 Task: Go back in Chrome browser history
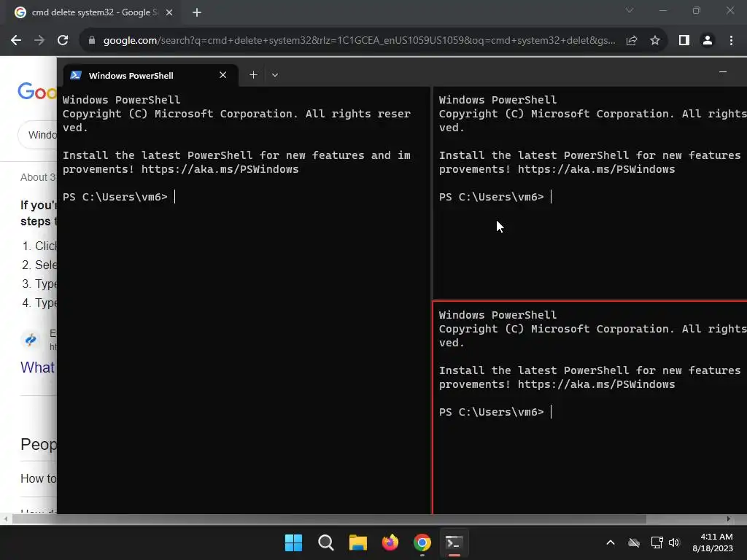tap(16, 41)
